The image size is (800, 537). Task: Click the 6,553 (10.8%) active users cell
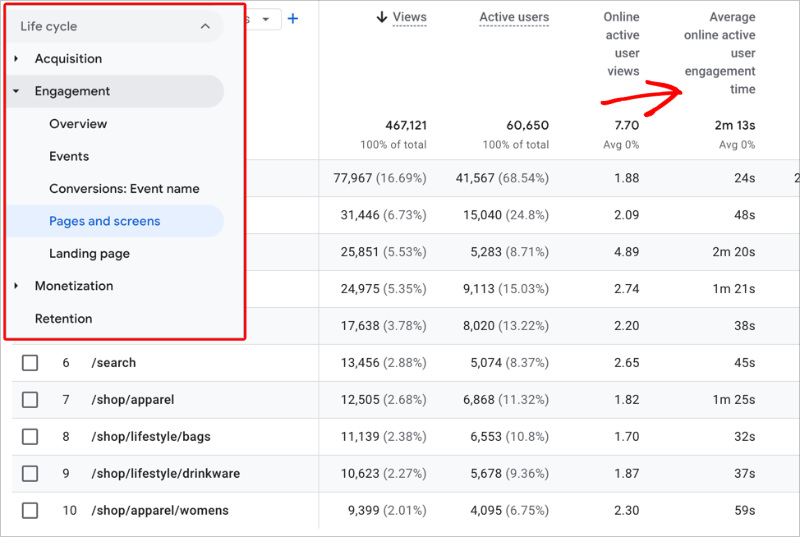pyautogui.click(x=510, y=437)
